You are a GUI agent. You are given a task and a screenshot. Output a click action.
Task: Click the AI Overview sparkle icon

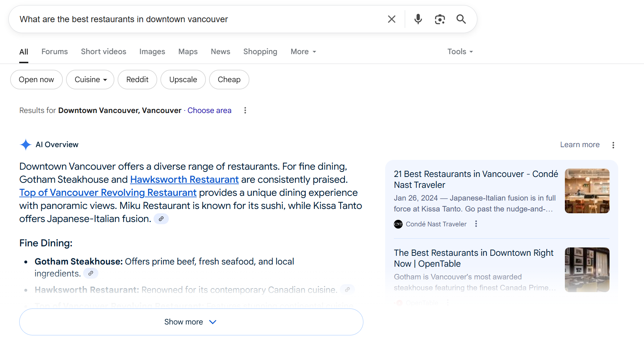click(x=25, y=145)
